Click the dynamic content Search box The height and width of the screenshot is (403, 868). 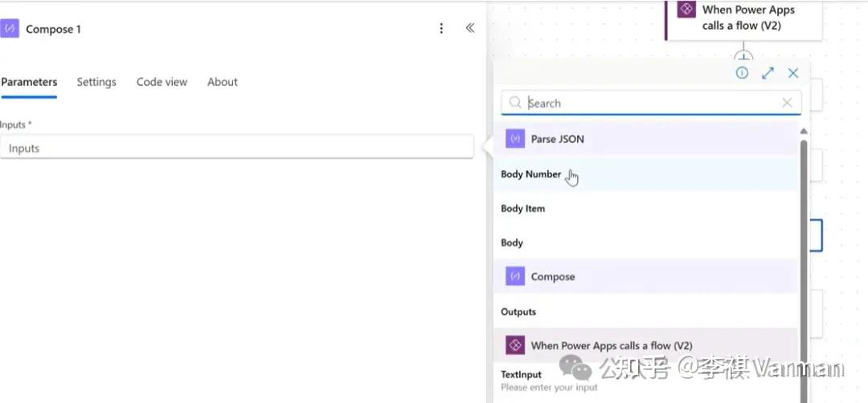651,103
